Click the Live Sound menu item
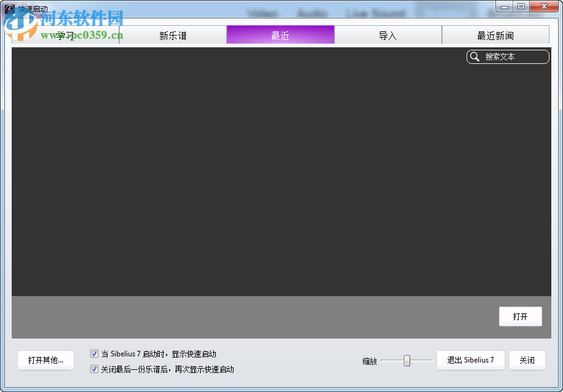563x392 pixels. click(375, 13)
